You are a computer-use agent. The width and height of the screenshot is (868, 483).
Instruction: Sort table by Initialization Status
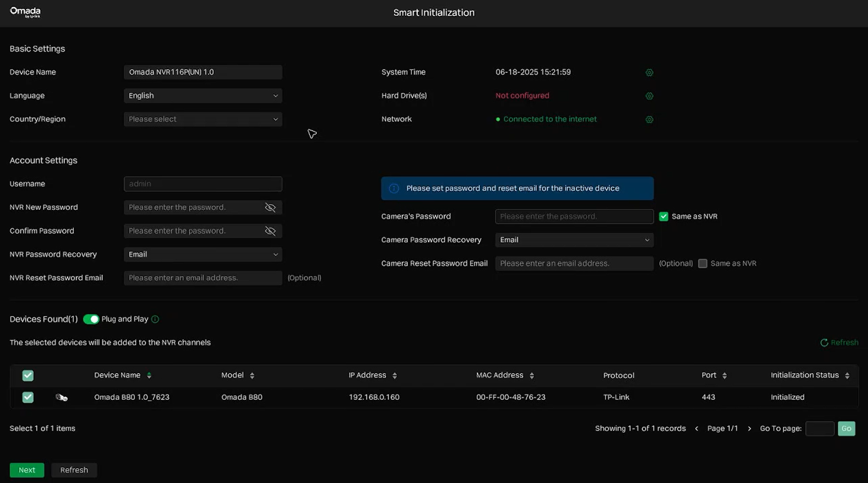coord(847,375)
